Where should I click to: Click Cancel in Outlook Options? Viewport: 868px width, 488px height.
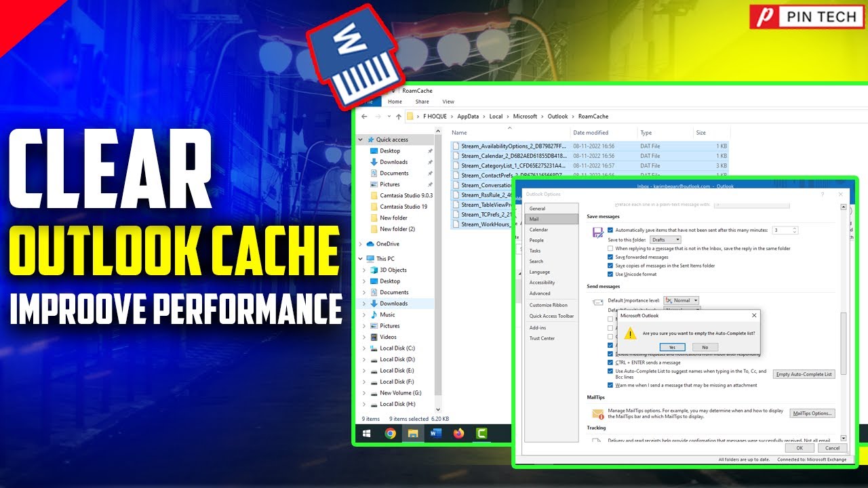(832, 448)
